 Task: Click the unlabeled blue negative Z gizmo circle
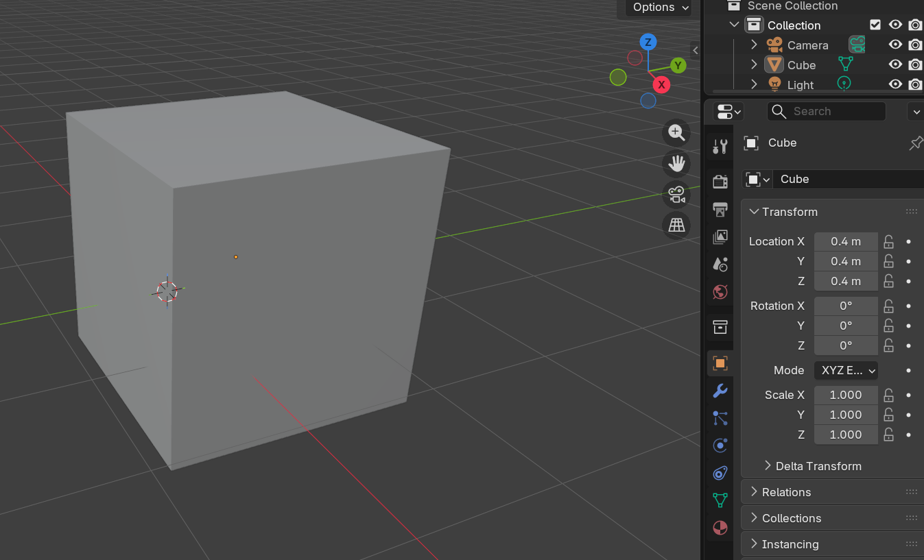click(648, 101)
